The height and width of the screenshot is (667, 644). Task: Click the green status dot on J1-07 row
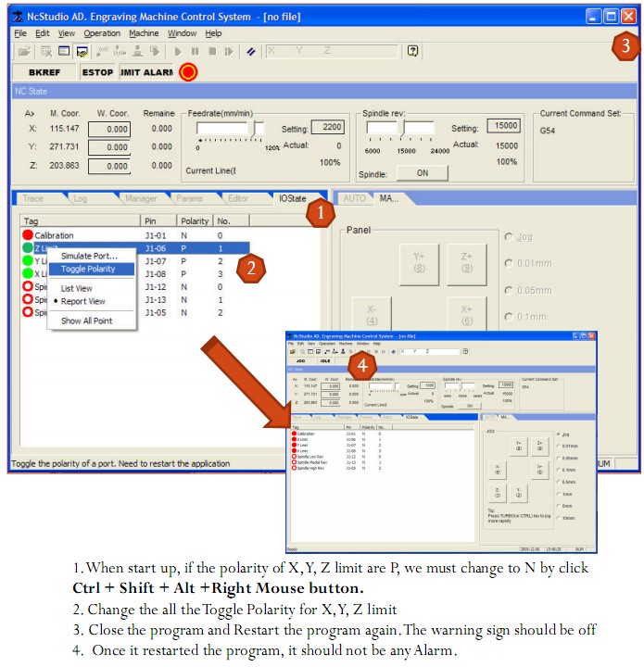click(x=28, y=260)
